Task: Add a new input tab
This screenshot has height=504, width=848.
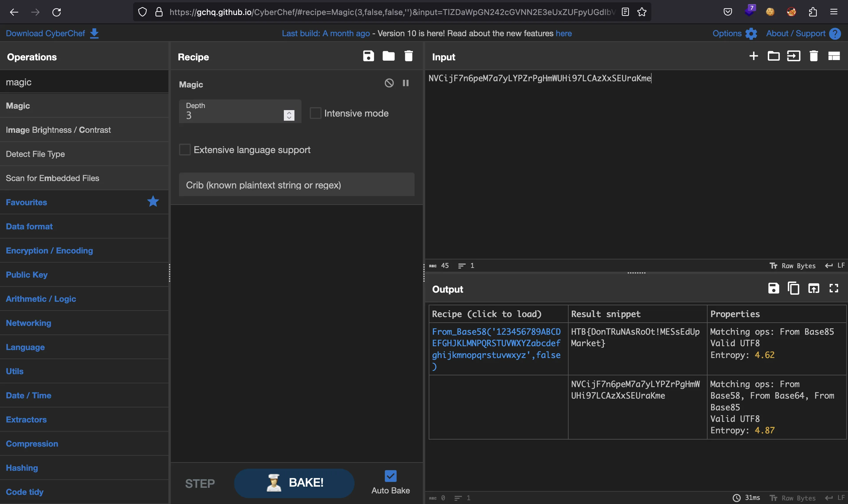Action: click(x=753, y=56)
